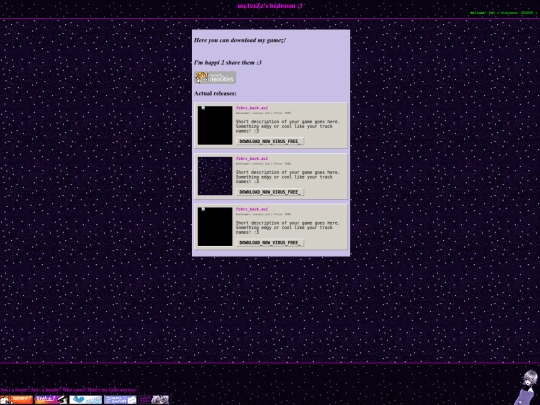Click the green welcome text at top right
540x405 pixels.
[x=503, y=13]
